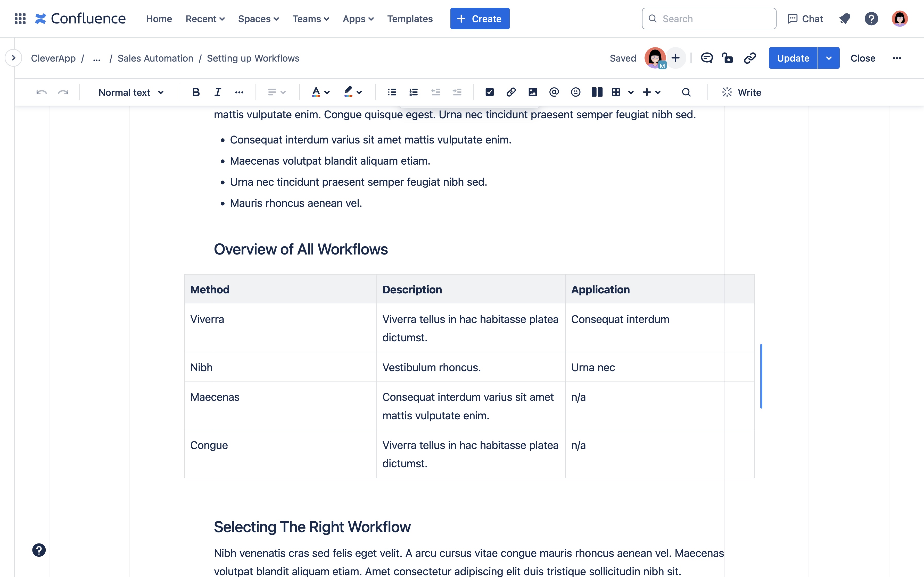This screenshot has height=577, width=924.
Task: Open the Templates page
Action: click(x=410, y=19)
